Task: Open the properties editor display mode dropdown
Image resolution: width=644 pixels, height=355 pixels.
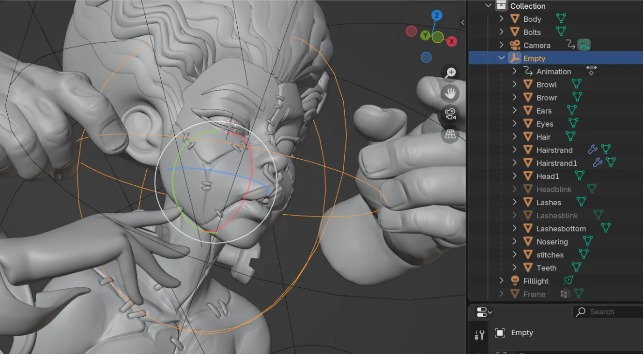Action: (484, 312)
